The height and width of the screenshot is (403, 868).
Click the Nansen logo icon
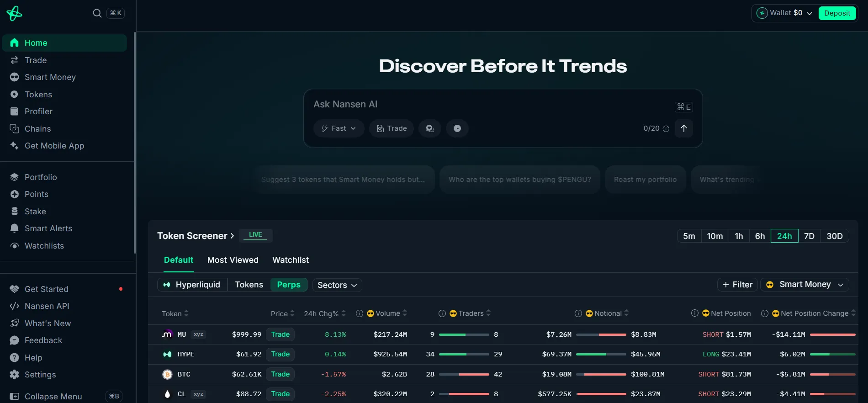(x=14, y=13)
